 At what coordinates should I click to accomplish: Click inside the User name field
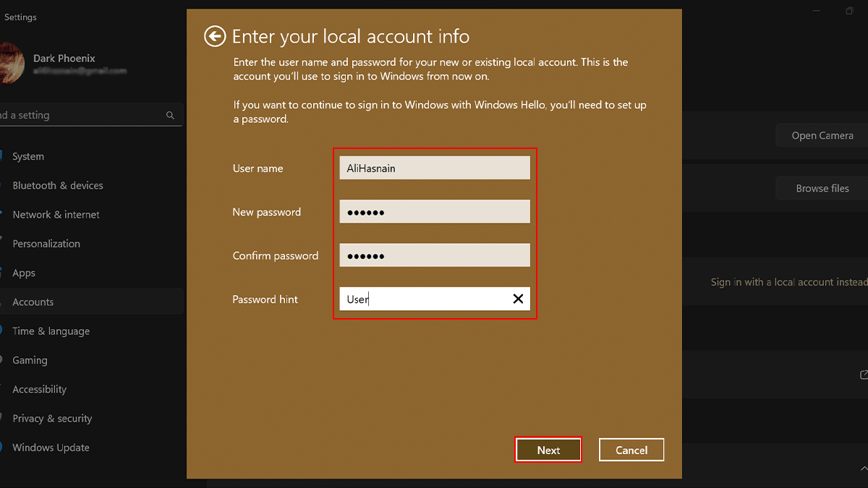pyautogui.click(x=434, y=167)
